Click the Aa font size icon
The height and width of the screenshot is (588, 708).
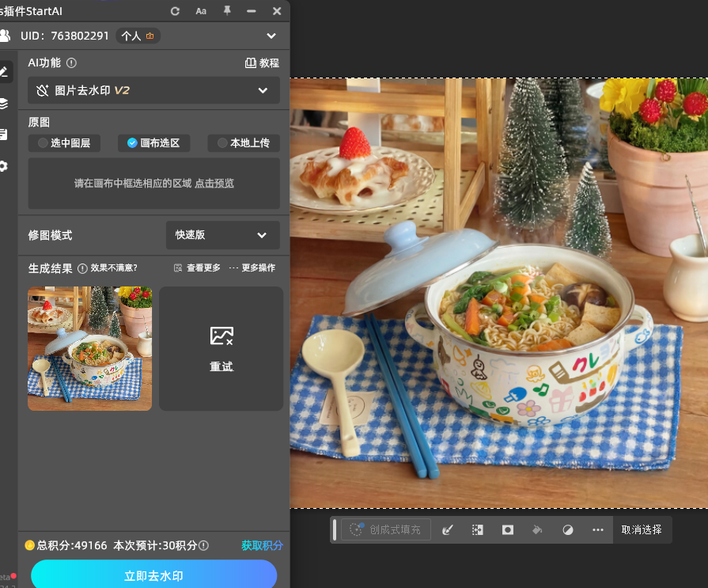(x=201, y=11)
